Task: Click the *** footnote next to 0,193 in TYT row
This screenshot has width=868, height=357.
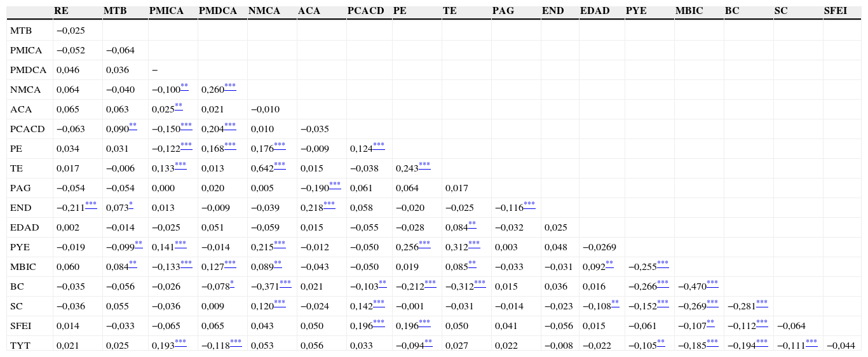Action: (180, 342)
